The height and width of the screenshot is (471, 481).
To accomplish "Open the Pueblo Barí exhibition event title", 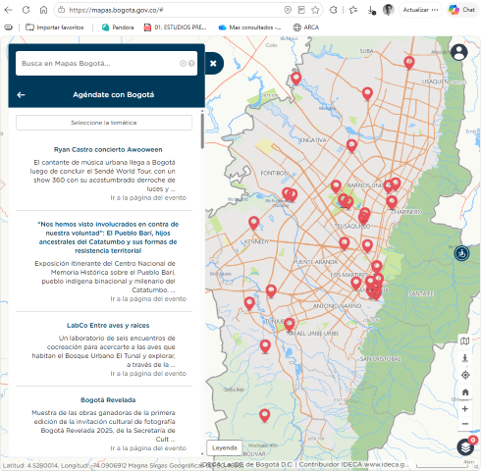I will point(108,237).
